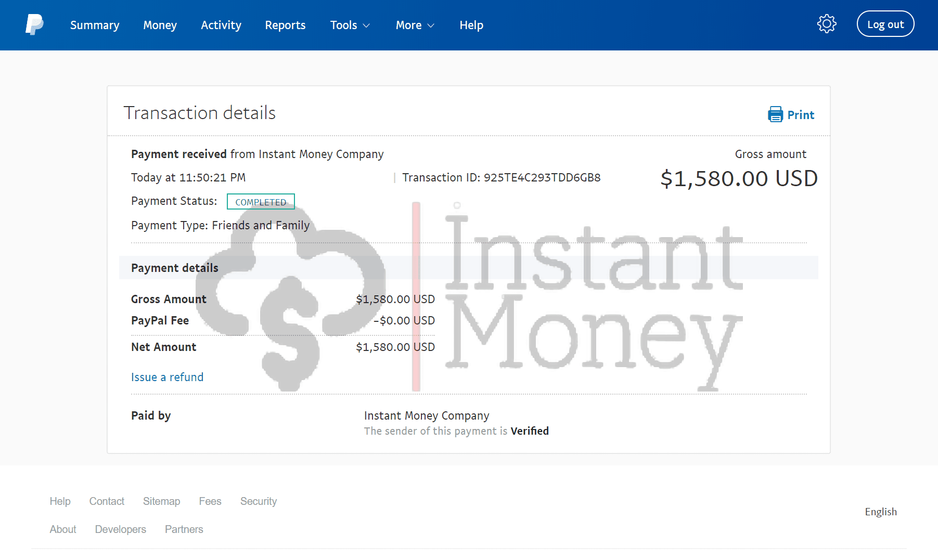Click the PayPal Fee -$0.00 USD value
938x560 pixels.
pyautogui.click(x=404, y=321)
